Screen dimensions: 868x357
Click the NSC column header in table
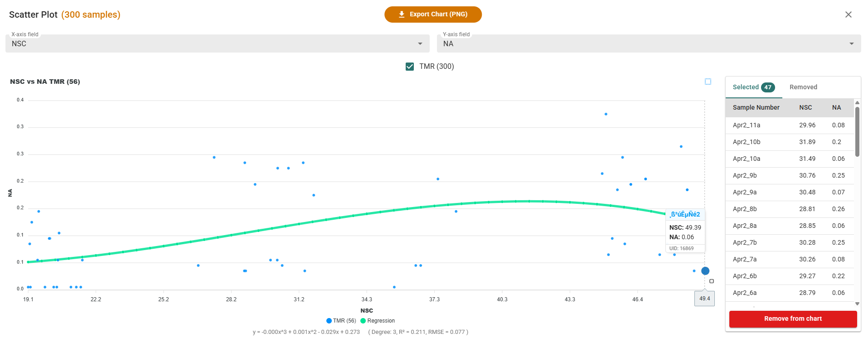coord(805,107)
